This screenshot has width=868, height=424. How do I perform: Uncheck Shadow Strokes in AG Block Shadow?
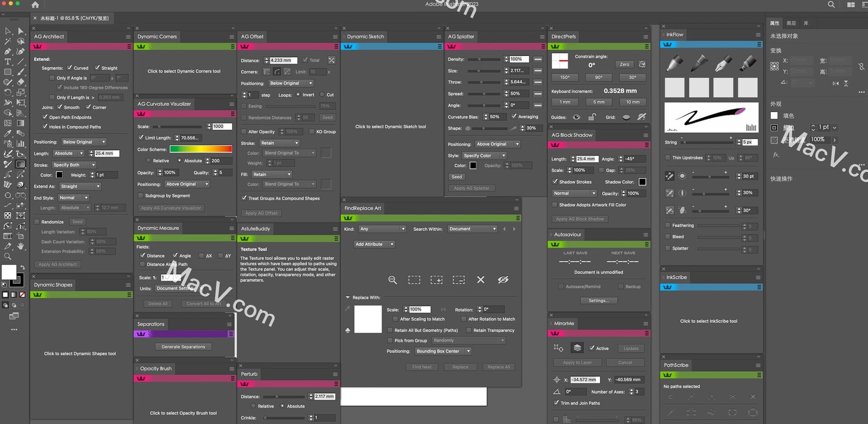[x=555, y=181]
